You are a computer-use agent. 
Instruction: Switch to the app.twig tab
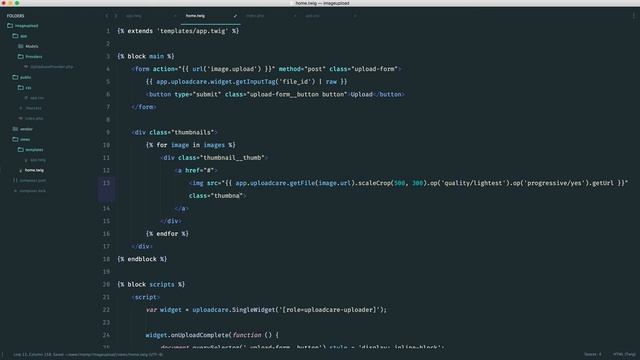(x=133, y=16)
